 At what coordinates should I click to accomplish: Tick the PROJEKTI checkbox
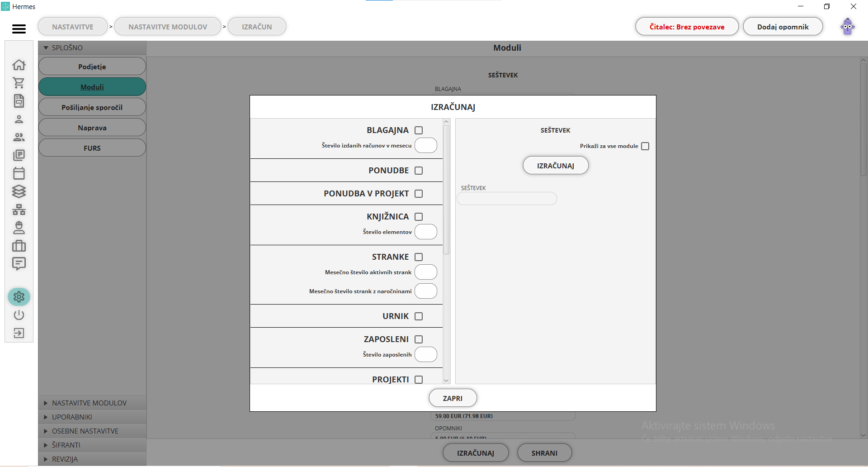419,380
